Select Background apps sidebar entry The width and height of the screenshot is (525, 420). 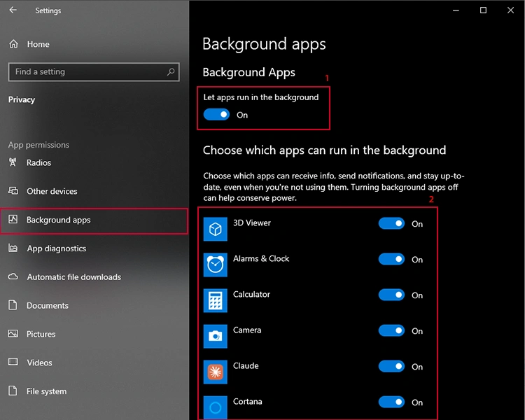click(x=94, y=220)
